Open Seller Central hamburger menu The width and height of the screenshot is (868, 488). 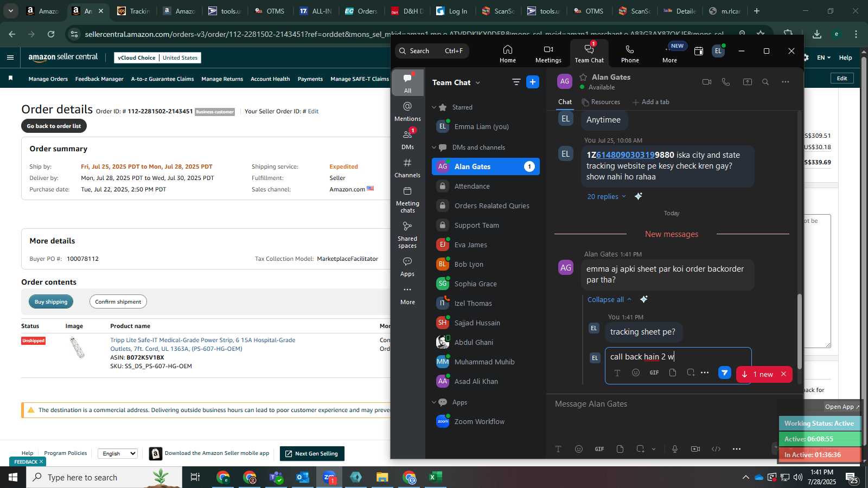10,57
